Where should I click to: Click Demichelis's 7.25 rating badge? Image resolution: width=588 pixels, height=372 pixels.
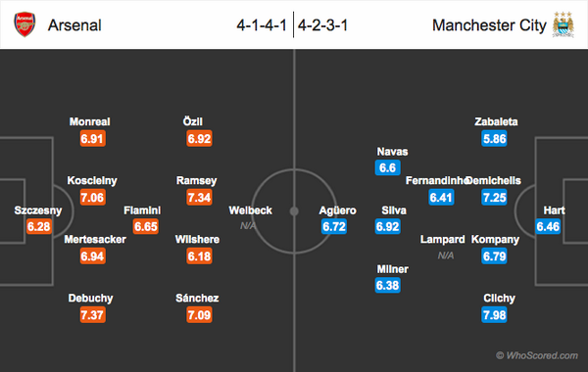click(x=494, y=197)
